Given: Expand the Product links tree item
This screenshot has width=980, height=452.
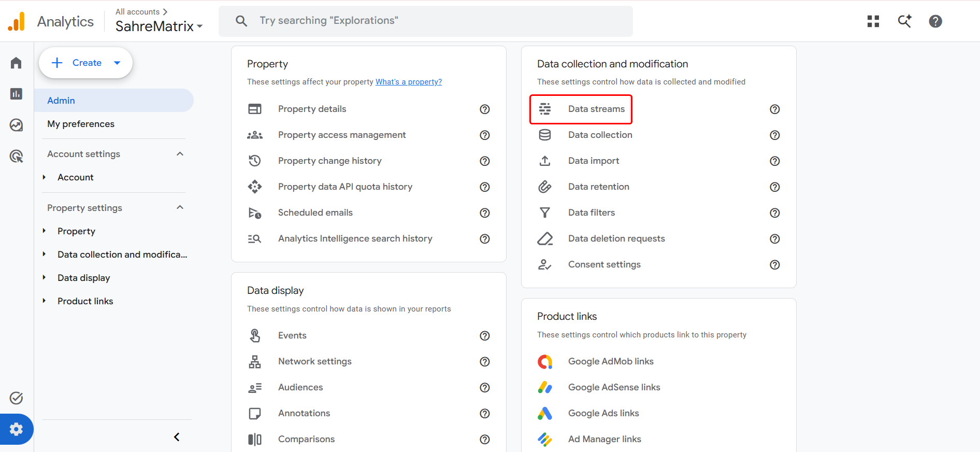Looking at the screenshot, I should pyautogui.click(x=44, y=301).
